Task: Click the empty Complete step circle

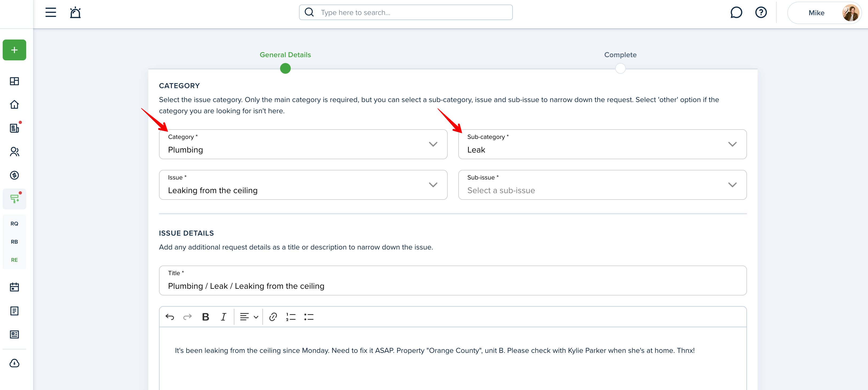Action: pos(620,68)
